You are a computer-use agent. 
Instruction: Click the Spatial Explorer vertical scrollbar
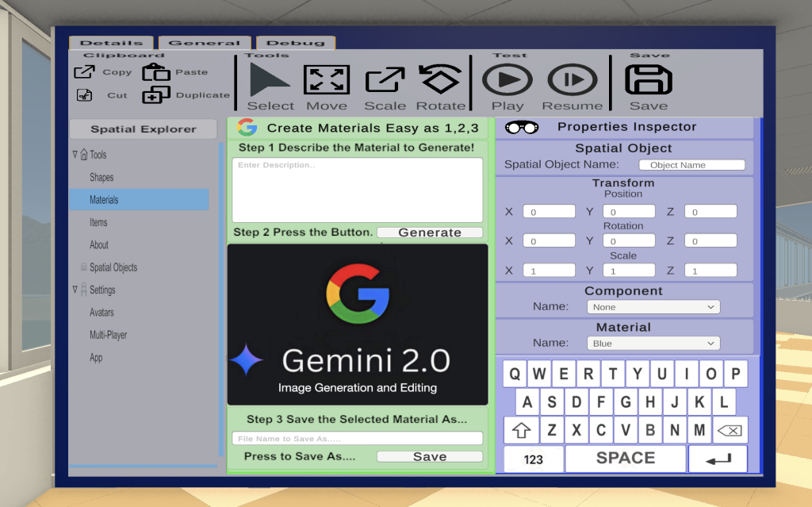click(x=221, y=300)
